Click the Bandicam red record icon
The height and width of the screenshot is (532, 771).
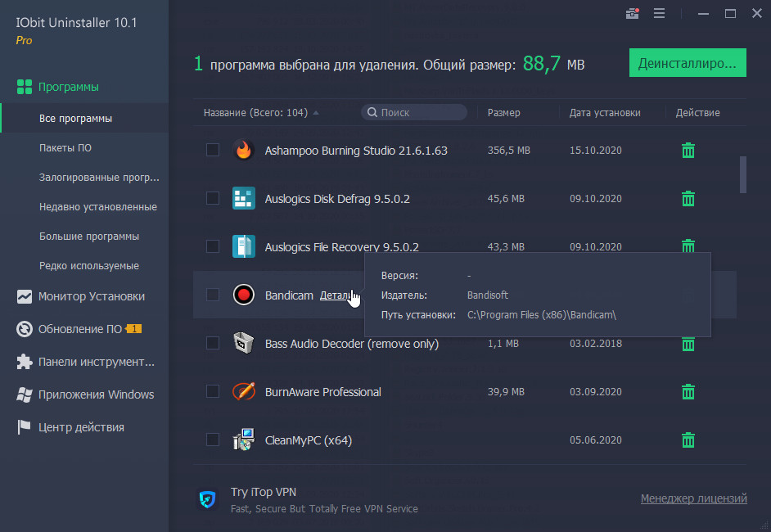[243, 295]
